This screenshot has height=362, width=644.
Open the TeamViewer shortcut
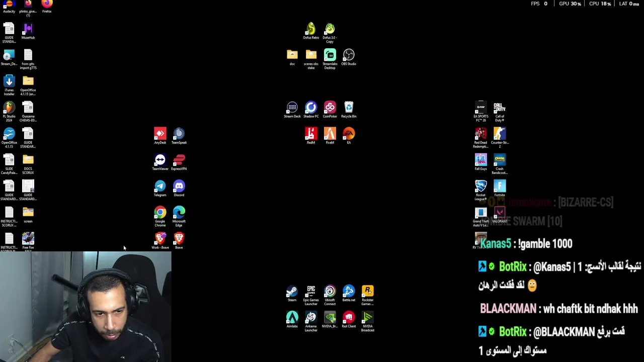click(x=160, y=162)
